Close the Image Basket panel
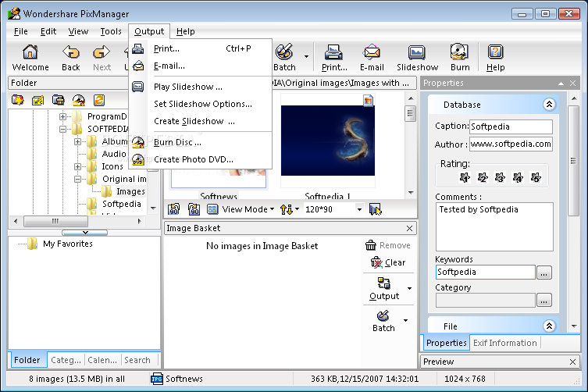 (409, 228)
